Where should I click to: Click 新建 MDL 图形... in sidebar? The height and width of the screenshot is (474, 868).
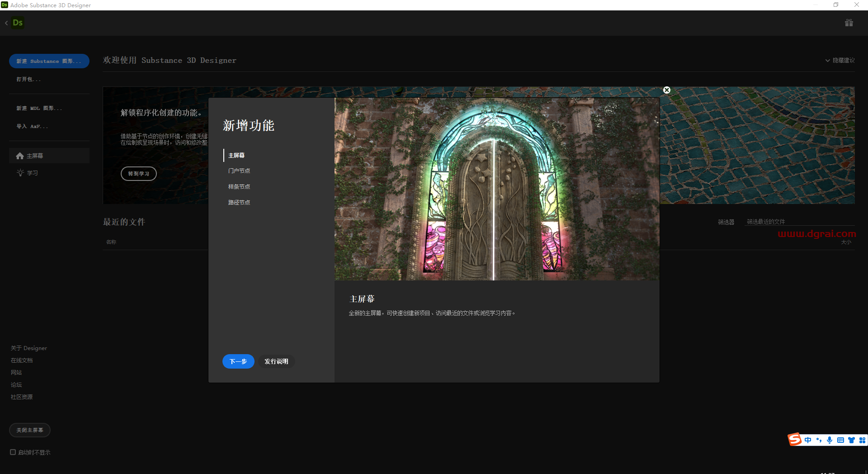coord(39,108)
